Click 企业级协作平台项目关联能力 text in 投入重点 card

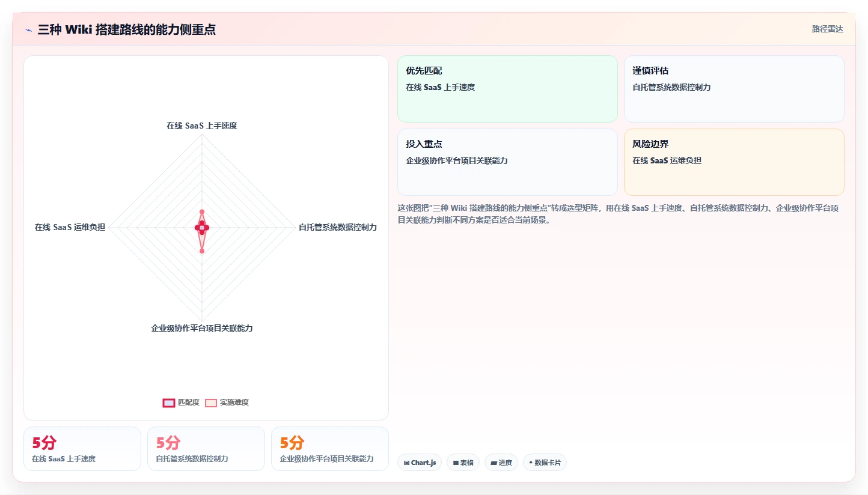(457, 160)
